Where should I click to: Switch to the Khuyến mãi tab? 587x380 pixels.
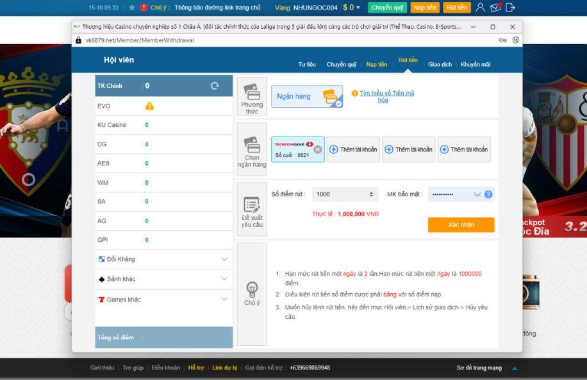[475, 64]
